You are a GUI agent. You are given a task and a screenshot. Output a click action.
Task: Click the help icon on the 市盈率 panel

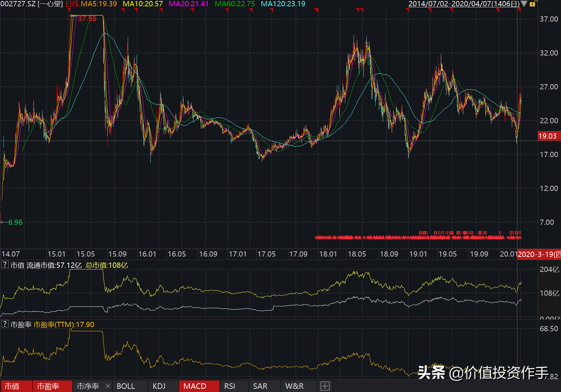tap(5, 324)
